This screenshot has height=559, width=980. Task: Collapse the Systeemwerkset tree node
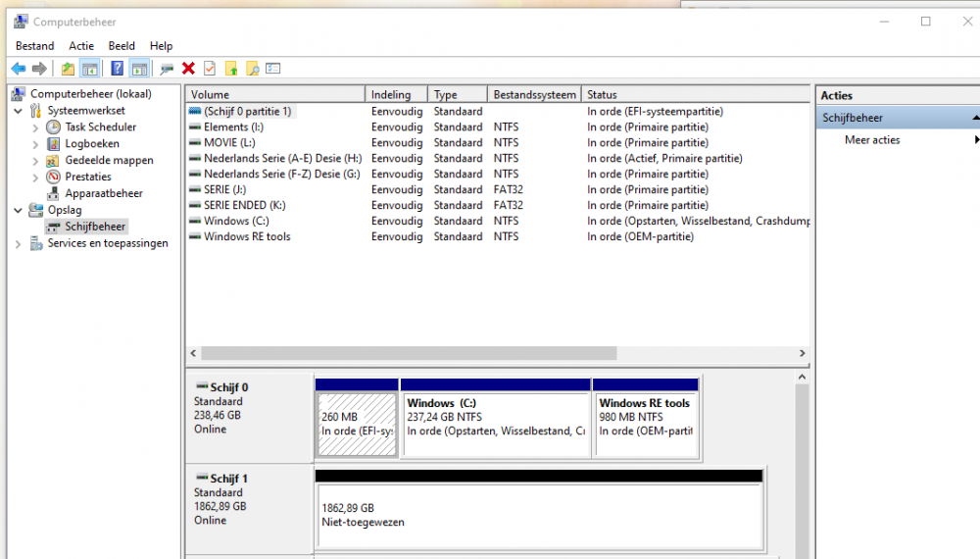pyautogui.click(x=18, y=111)
